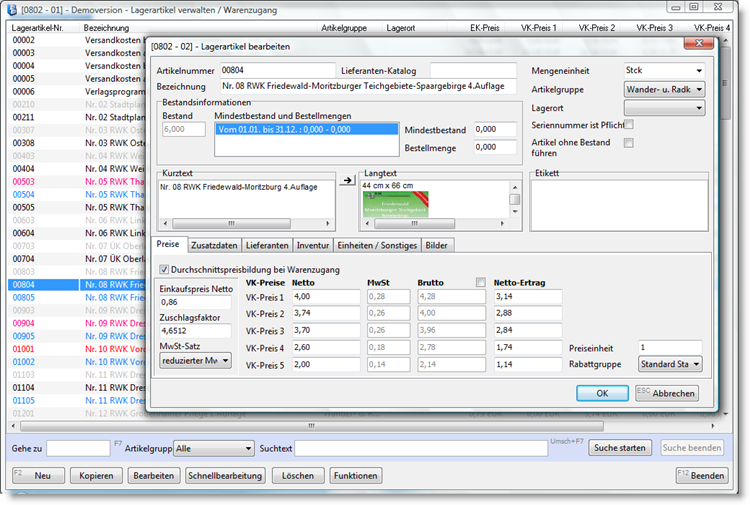Expand the Rabattgruppe dropdown
This screenshot has height=505, width=750.
tap(696, 364)
